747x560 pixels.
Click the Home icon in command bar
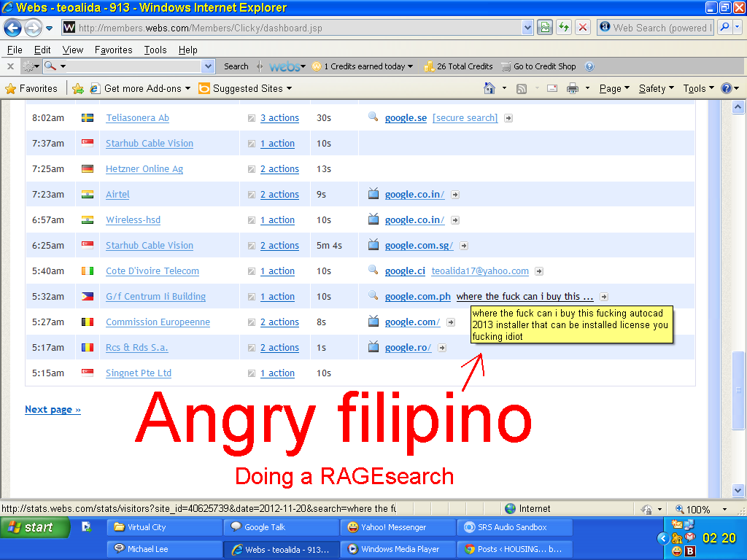click(489, 88)
